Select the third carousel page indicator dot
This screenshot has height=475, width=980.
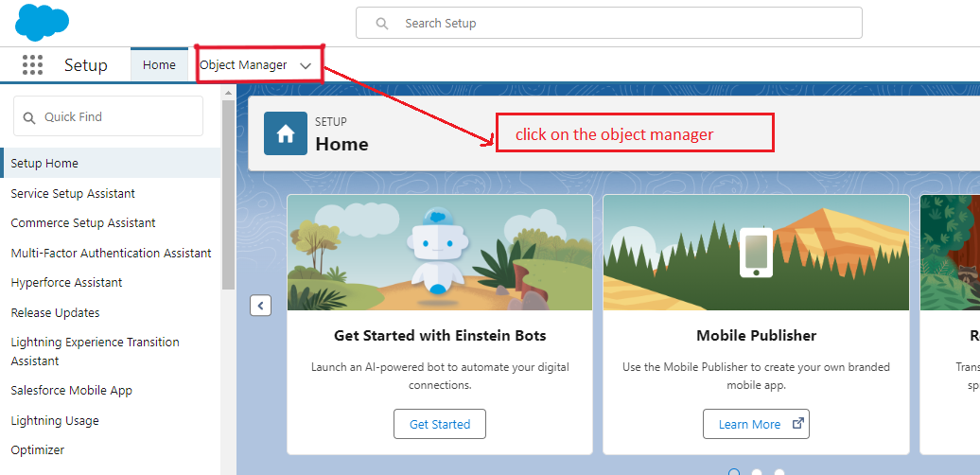coord(779,471)
